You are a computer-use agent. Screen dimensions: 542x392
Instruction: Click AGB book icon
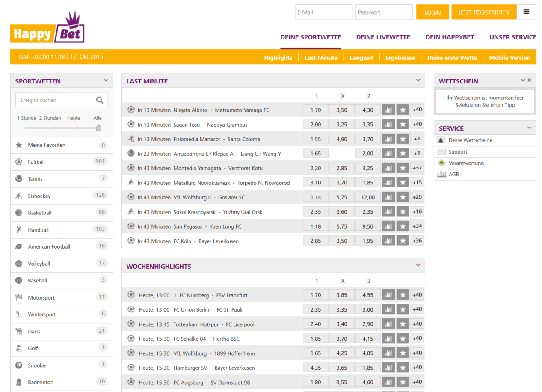(x=441, y=175)
